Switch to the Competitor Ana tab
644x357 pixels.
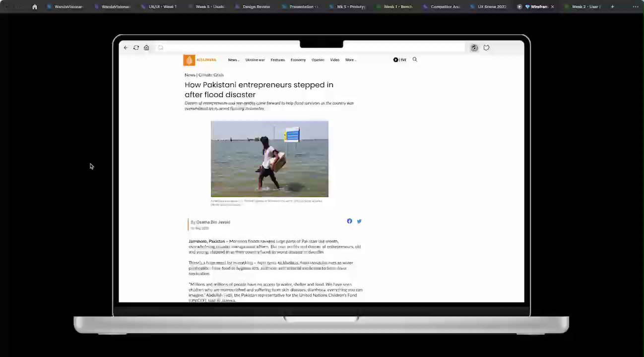(x=441, y=7)
